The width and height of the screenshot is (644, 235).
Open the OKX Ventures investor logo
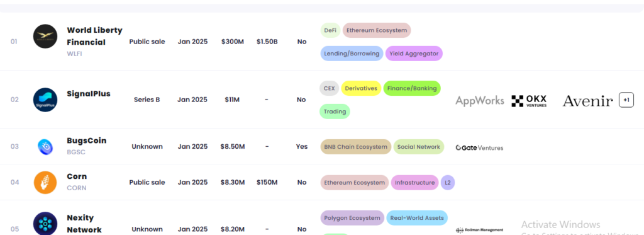pos(529,101)
